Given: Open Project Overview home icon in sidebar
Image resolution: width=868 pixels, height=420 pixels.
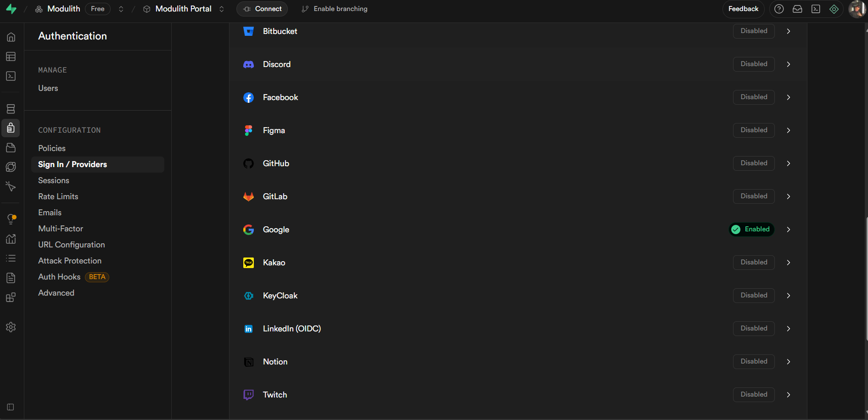Looking at the screenshot, I should coord(11,37).
